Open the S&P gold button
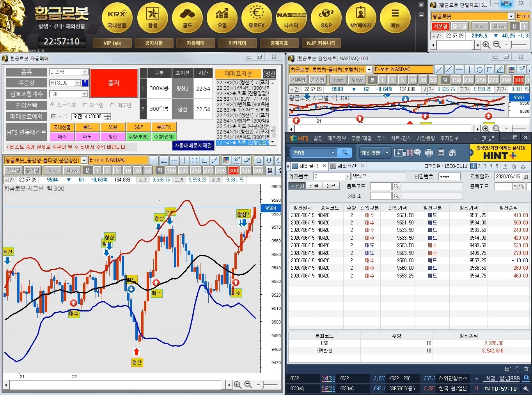The width and height of the screenshot is (532, 395). [326, 18]
